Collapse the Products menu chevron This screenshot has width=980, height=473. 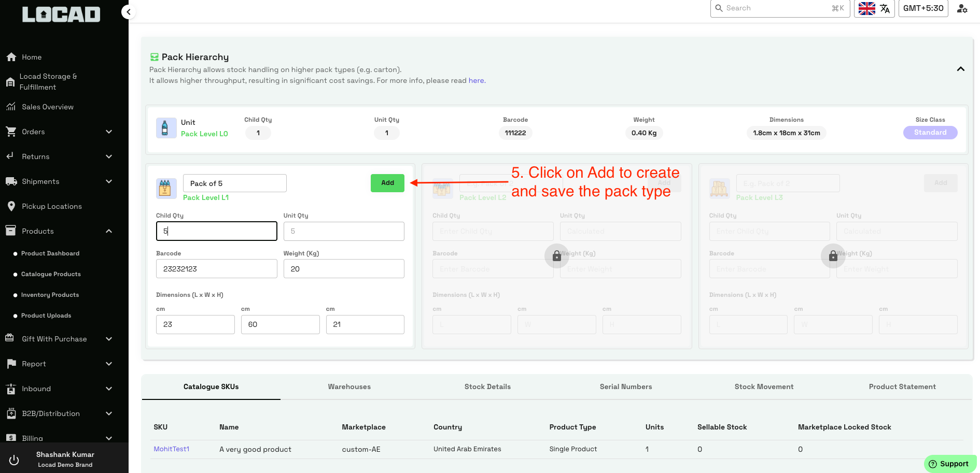109,231
